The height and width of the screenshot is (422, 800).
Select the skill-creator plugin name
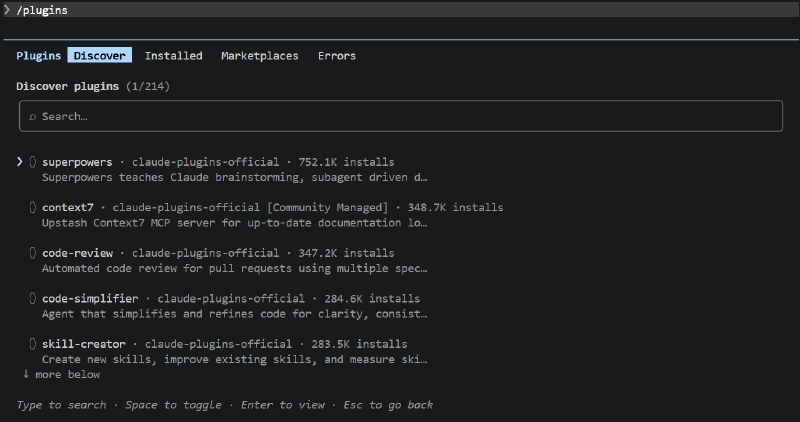click(84, 344)
